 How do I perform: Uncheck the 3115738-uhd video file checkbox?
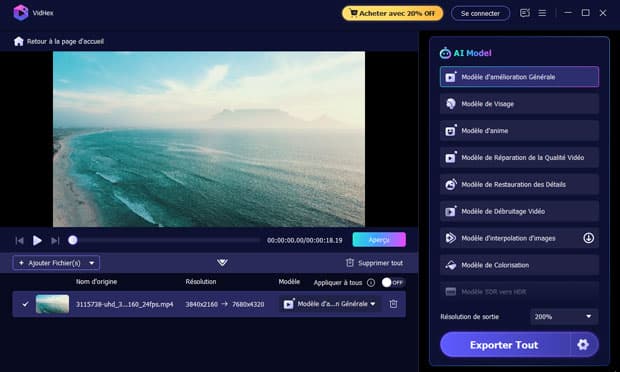coord(25,304)
